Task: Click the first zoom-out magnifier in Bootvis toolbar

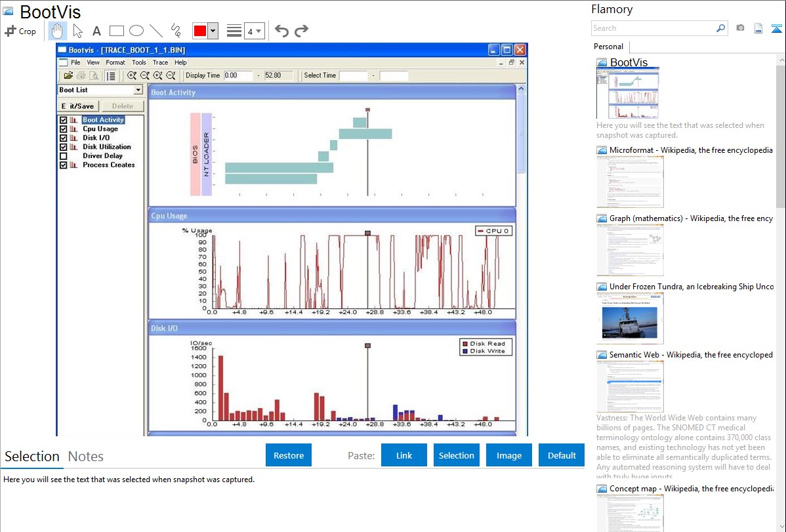Action: [x=145, y=75]
